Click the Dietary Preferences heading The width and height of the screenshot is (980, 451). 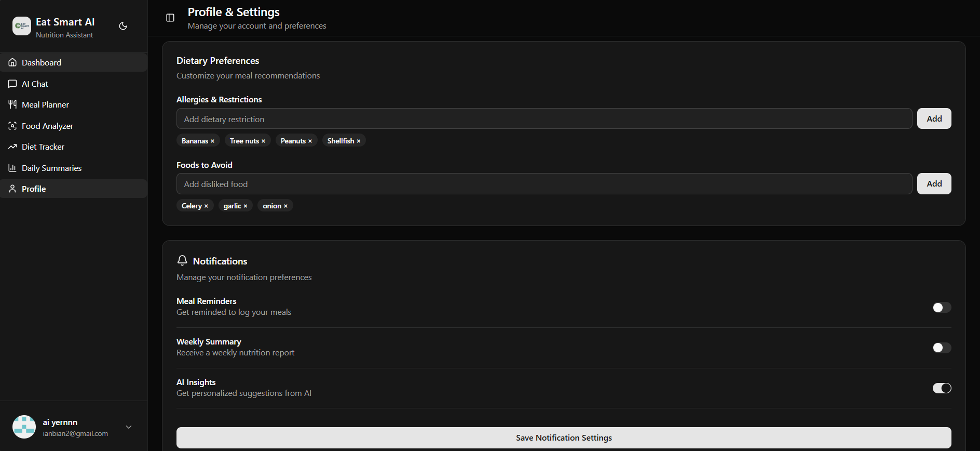point(217,61)
